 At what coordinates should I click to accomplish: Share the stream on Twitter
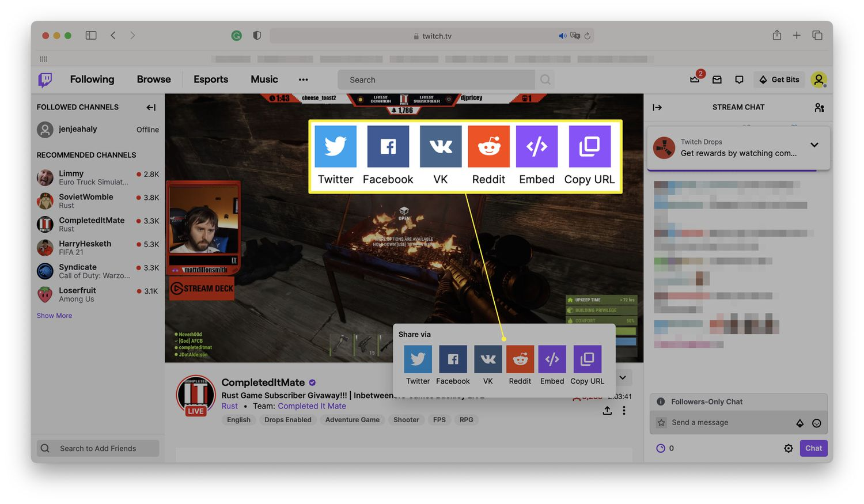pos(418,359)
